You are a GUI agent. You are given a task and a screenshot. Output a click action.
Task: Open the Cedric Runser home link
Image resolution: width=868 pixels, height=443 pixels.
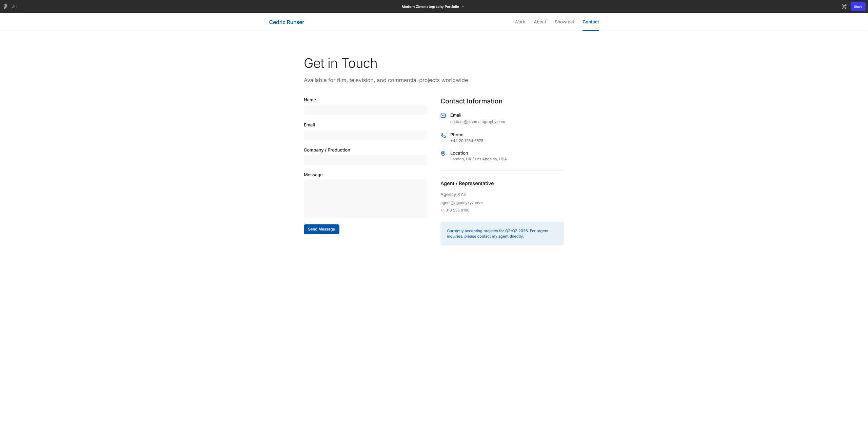pos(286,22)
